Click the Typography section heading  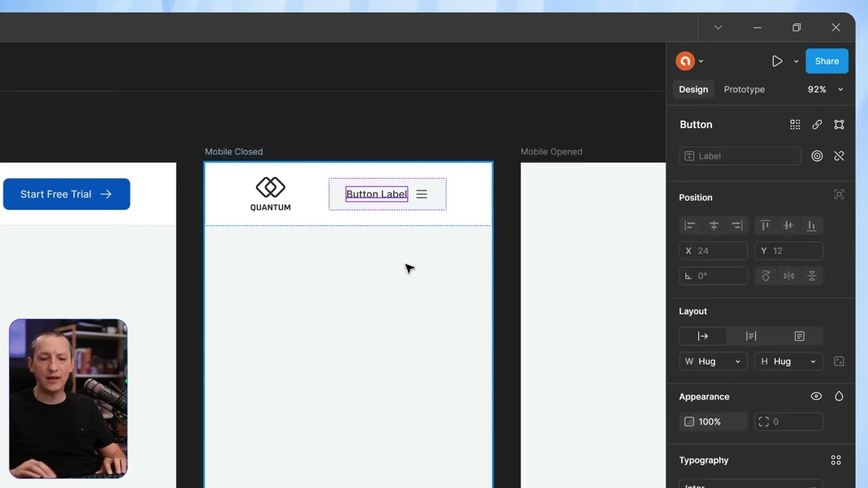tap(704, 460)
